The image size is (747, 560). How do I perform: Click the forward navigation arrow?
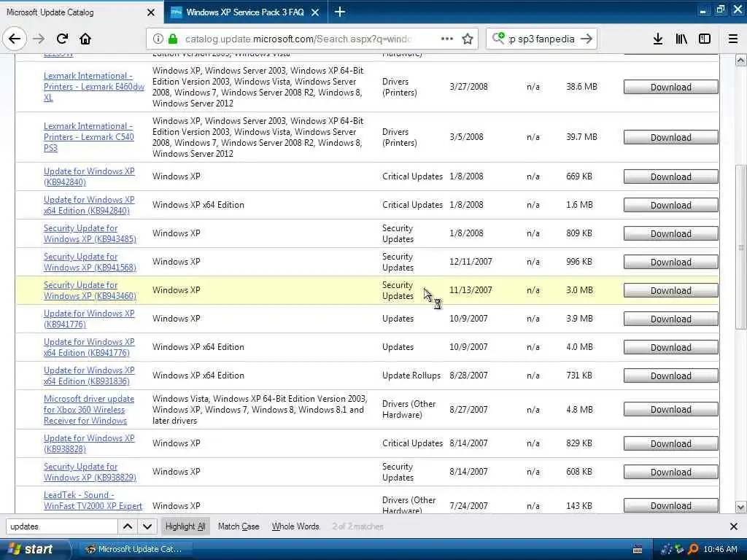[x=39, y=39]
